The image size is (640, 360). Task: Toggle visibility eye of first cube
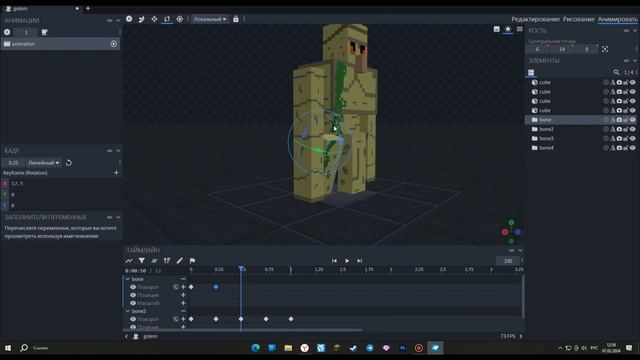click(x=633, y=82)
